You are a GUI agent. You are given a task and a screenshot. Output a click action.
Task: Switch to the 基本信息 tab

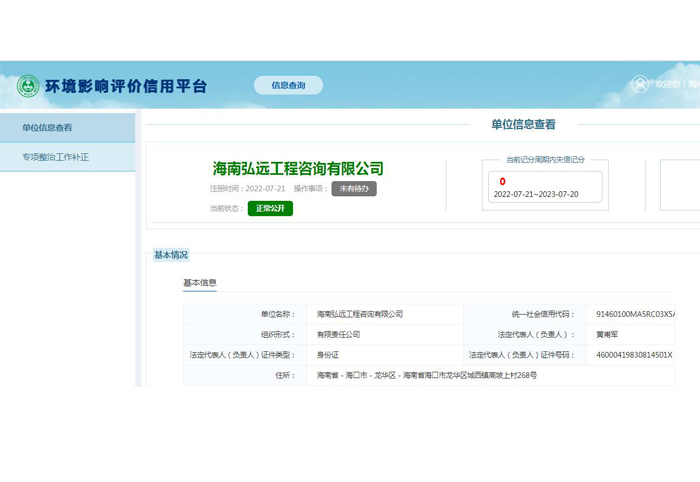tap(199, 283)
